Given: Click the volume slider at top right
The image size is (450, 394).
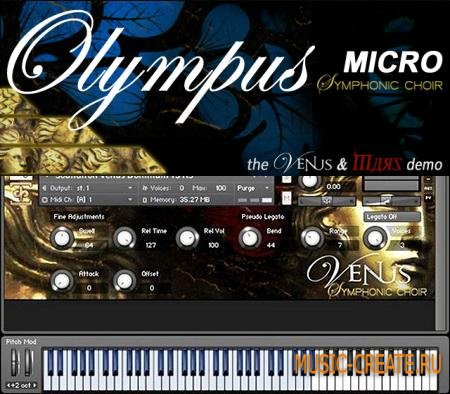Looking at the screenshot, I should (x=391, y=201).
